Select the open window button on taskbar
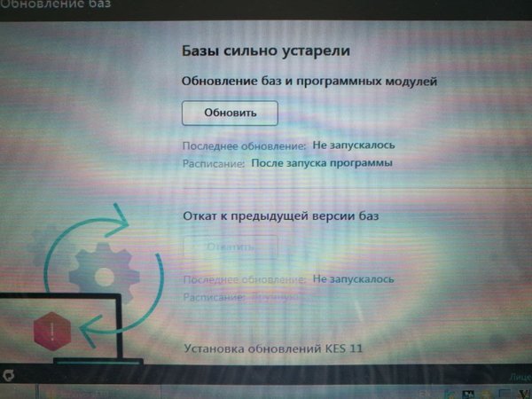 [99, 392]
